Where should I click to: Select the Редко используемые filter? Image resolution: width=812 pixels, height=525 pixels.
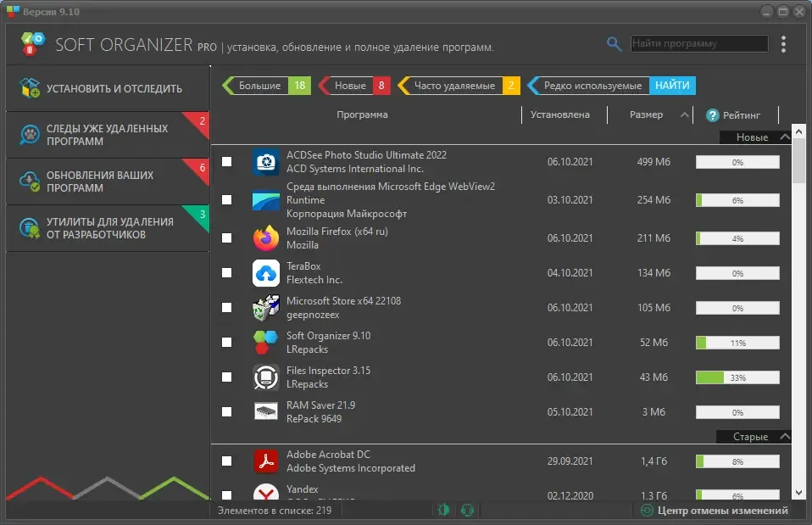pyautogui.click(x=588, y=86)
